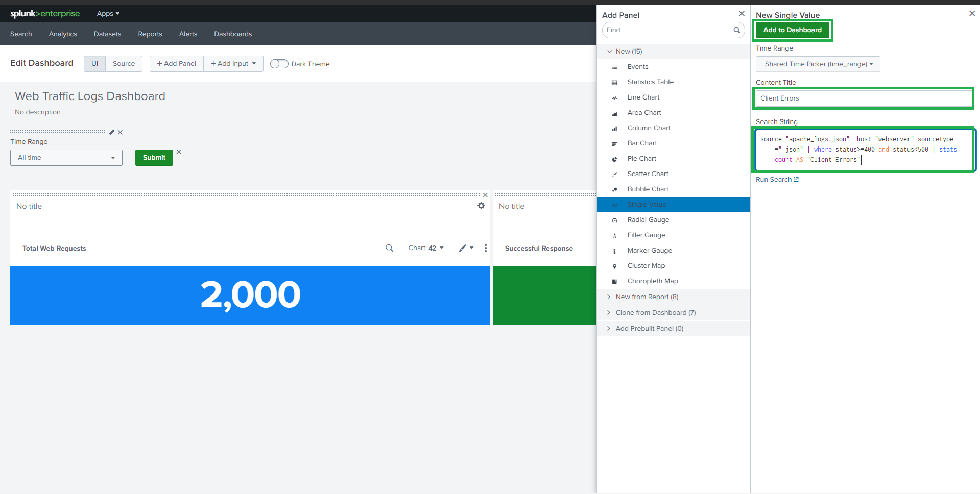Switch to Source edit mode
The height and width of the screenshot is (494, 980).
[124, 64]
